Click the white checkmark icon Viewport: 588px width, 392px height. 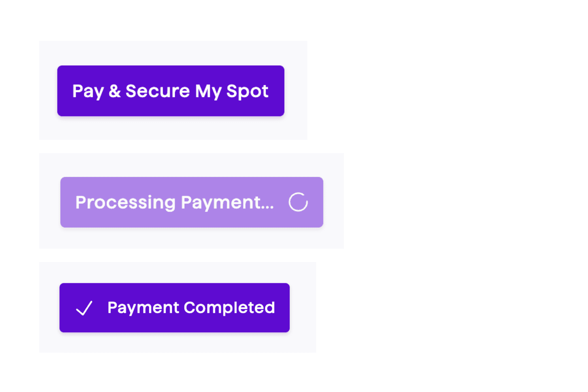[84, 308]
